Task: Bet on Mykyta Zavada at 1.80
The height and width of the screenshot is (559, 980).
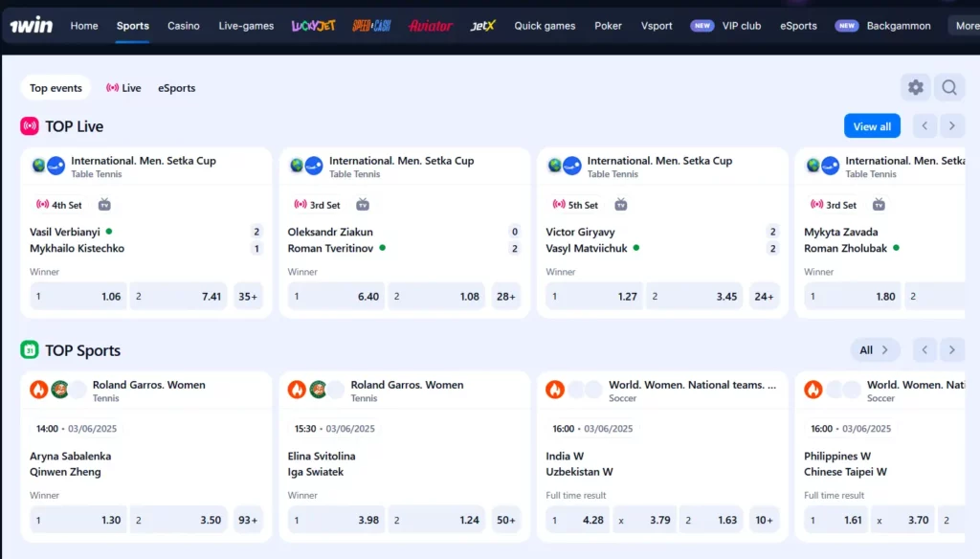Action: 853,297
